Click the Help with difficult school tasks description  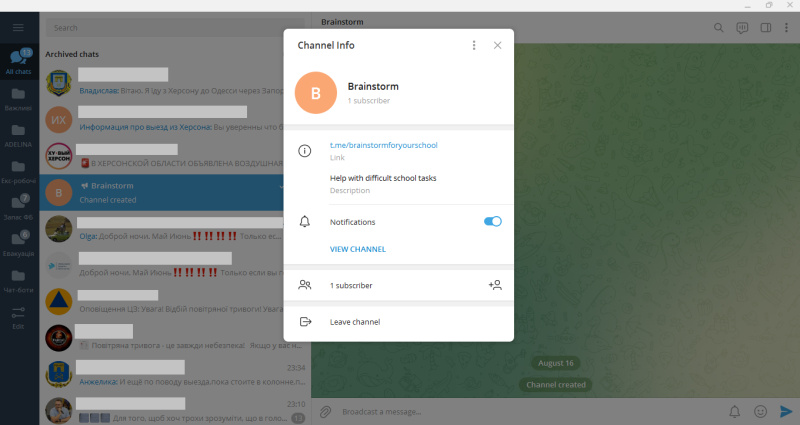click(383, 178)
